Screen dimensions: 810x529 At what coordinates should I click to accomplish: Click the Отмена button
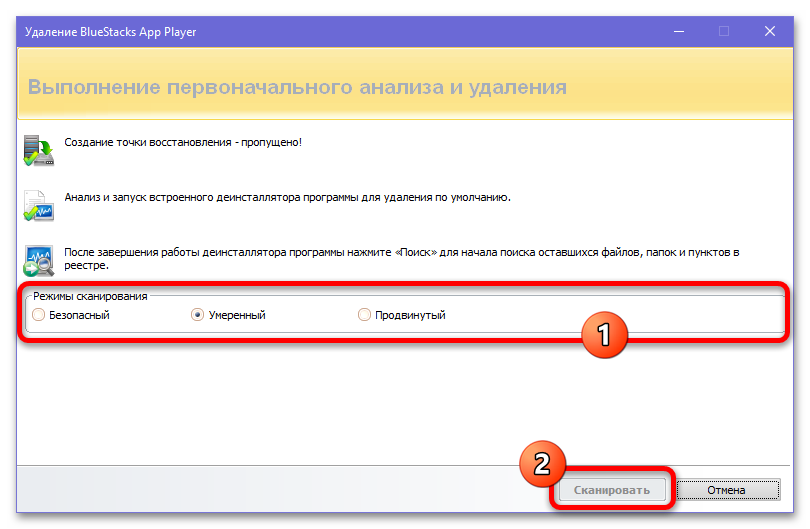pyautogui.click(x=727, y=490)
